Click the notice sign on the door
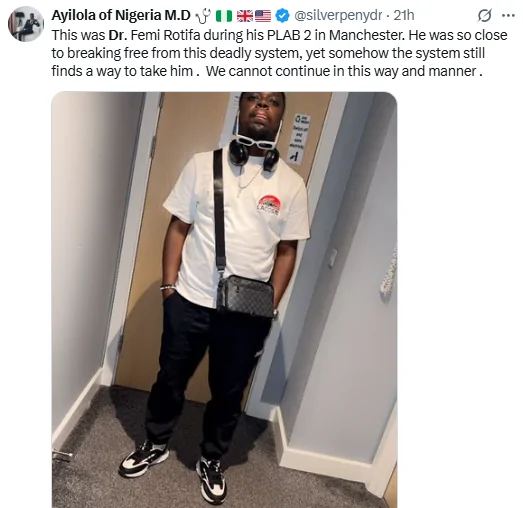Image resolution: width=523 pixels, height=508 pixels. [300, 138]
